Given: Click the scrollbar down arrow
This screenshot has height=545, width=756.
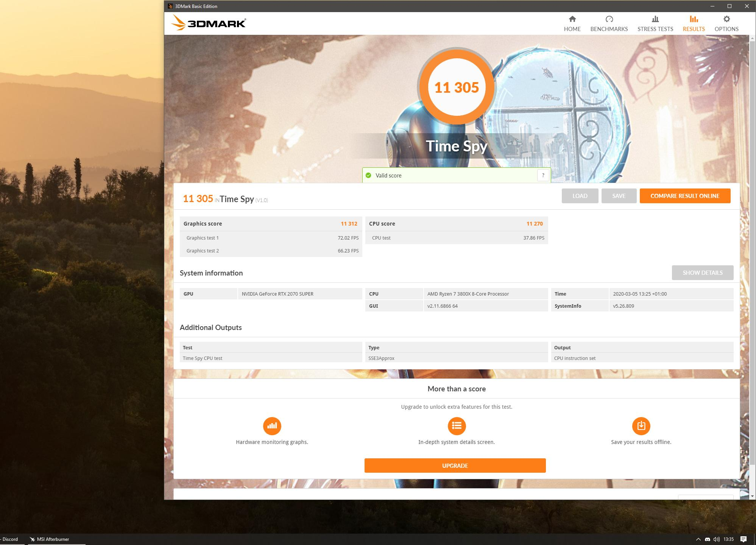Looking at the screenshot, I should pos(752,496).
